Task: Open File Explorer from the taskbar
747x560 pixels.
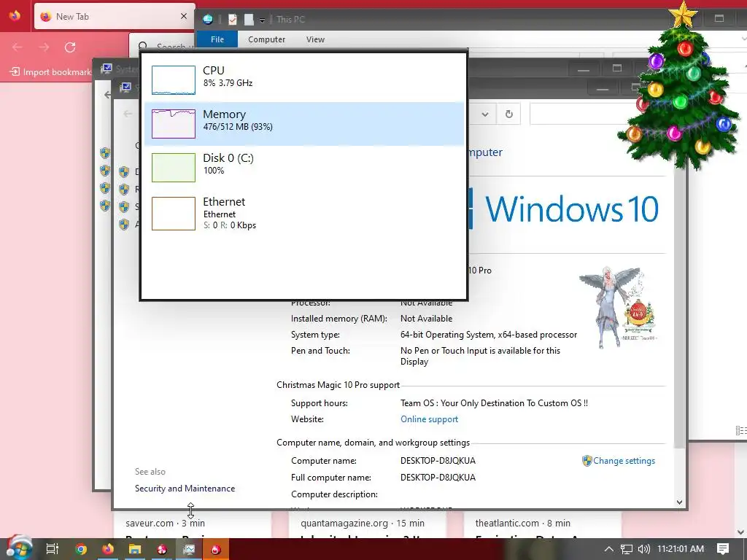Action: [135, 549]
